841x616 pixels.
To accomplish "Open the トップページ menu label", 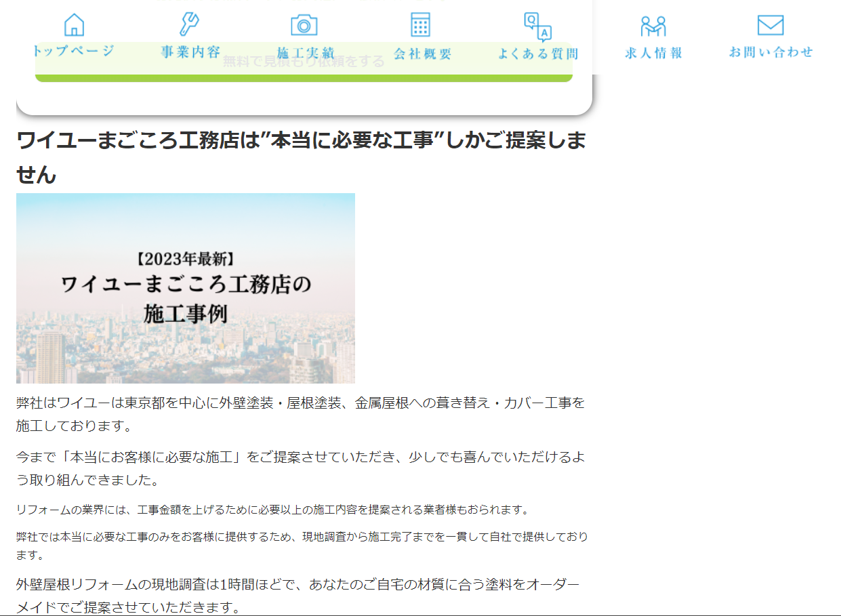I will (73, 52).
